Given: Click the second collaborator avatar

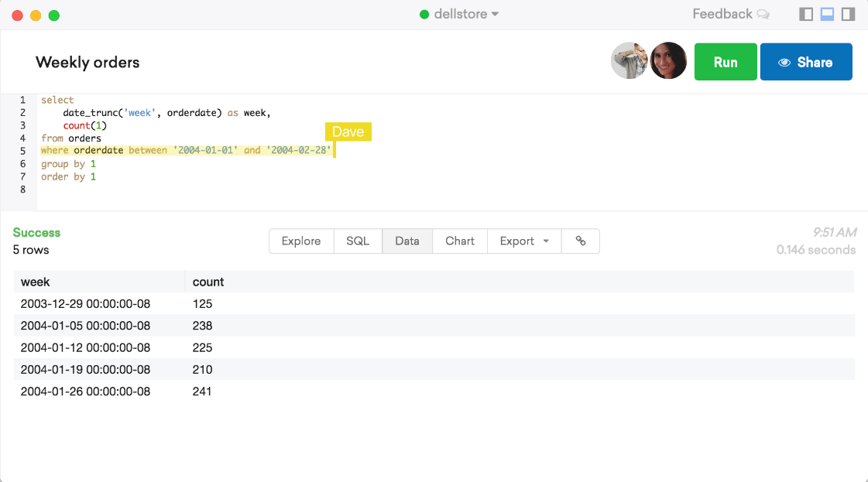Looking at the screenshot, I should click(668, 60).
